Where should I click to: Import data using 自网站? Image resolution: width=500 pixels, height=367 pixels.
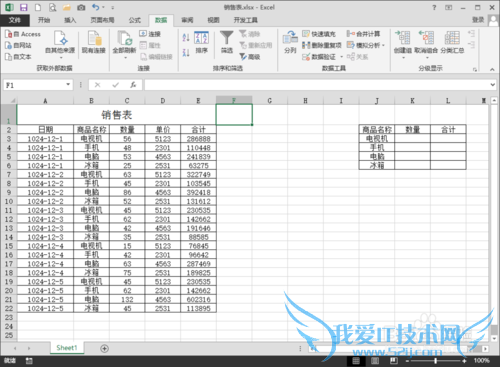18,45
